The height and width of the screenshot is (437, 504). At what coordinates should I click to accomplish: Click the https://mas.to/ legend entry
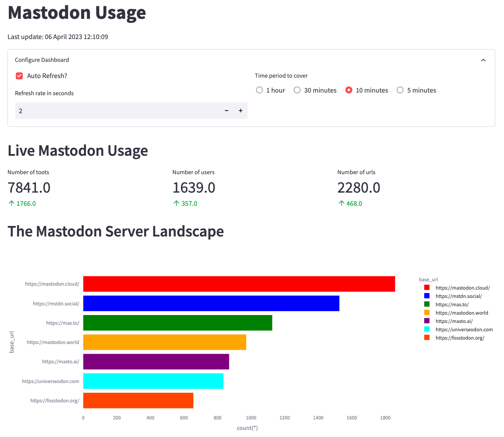point(452,304)
